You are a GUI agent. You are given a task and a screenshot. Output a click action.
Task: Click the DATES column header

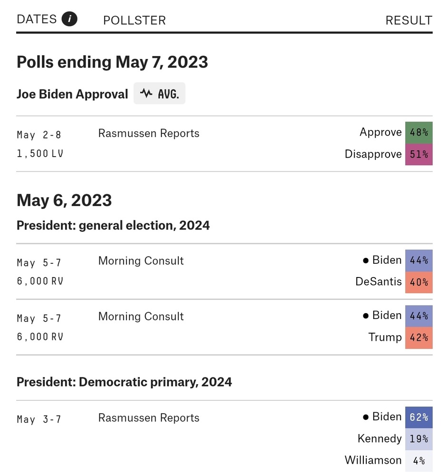(37, 20)
